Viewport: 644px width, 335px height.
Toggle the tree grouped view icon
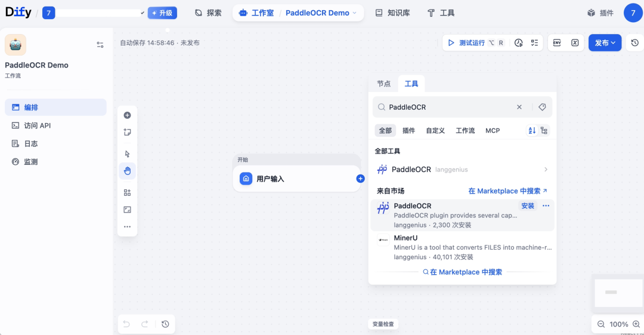(544, 130)
